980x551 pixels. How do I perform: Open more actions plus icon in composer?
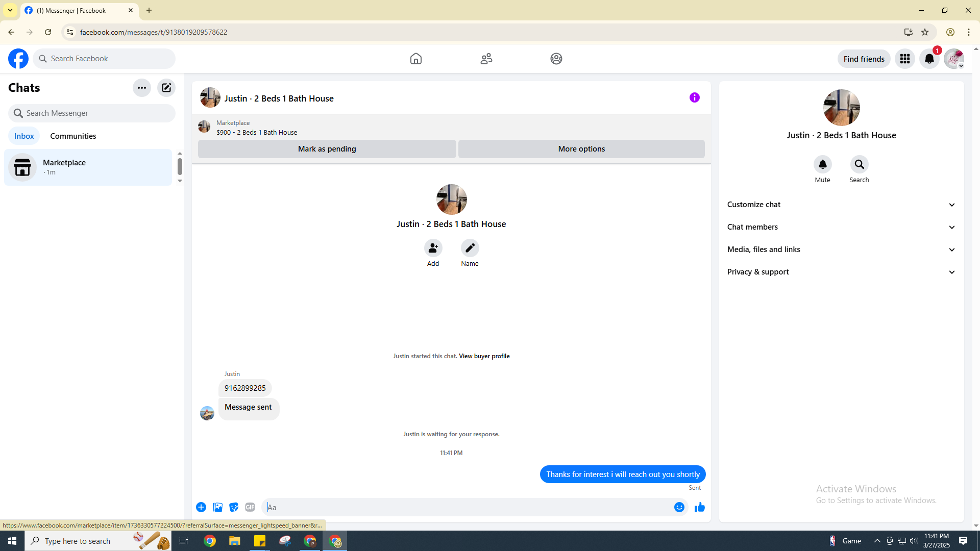(201, 507)
